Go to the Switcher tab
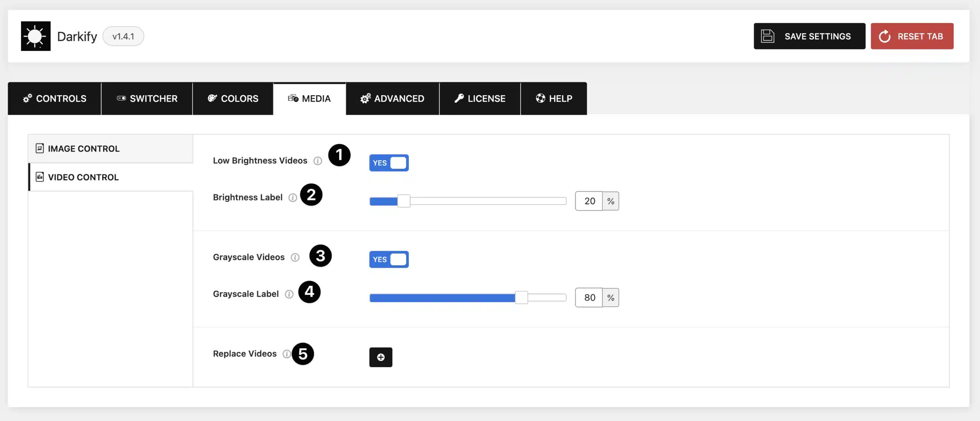980x421 pixels. pos(147,99)
